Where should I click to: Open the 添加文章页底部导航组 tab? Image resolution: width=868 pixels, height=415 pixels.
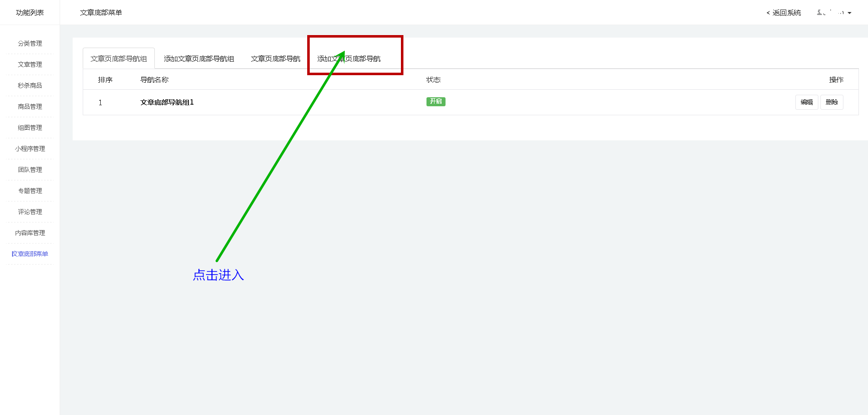199,59
